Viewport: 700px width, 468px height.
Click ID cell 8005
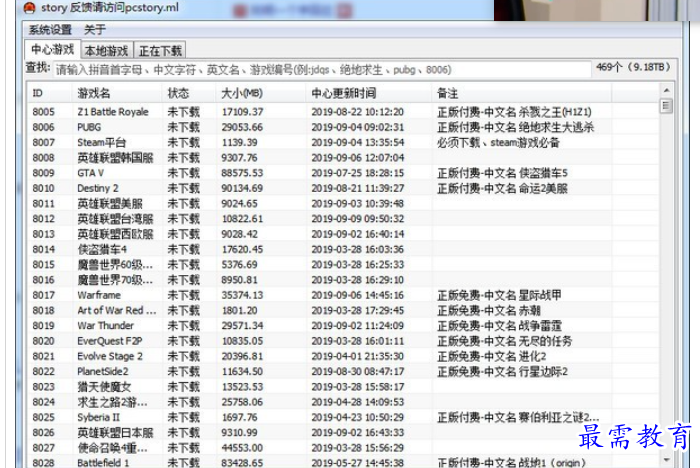point(43,112)
